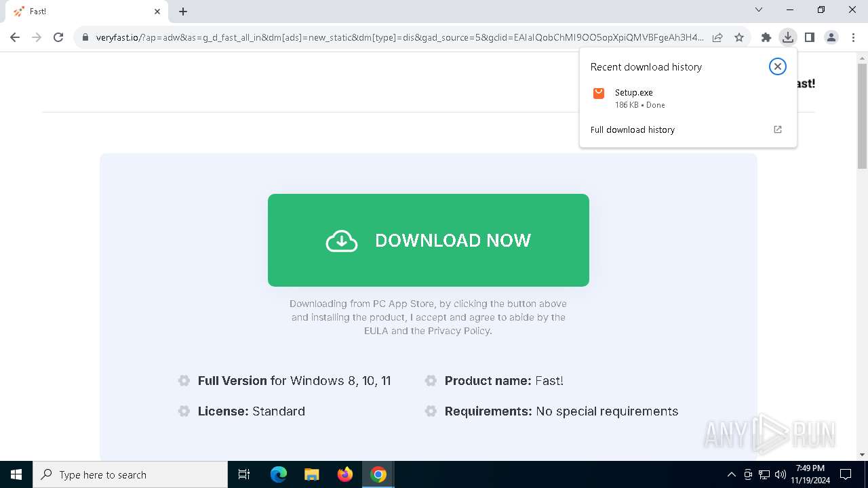Toggle the browser side panel icon

click(809, 37)
